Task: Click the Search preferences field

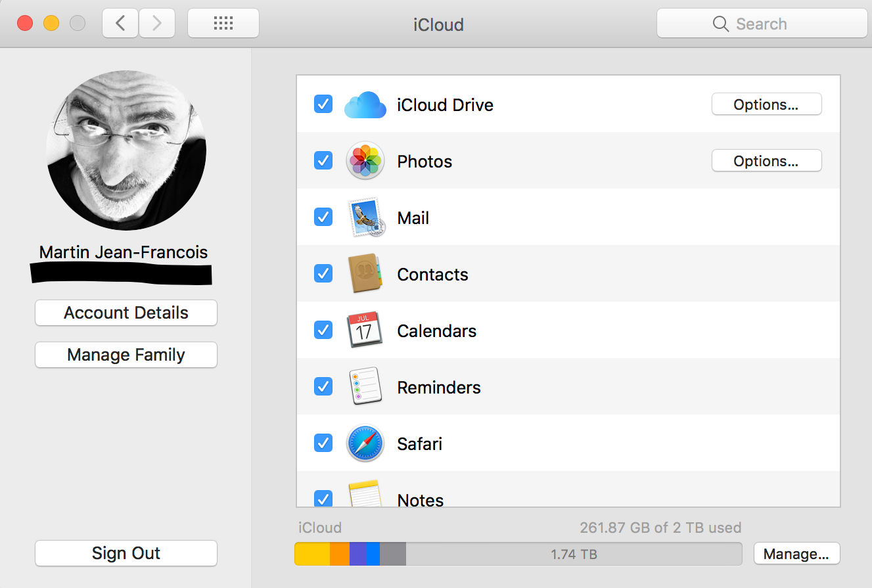Action: click(x=762, y=24)
